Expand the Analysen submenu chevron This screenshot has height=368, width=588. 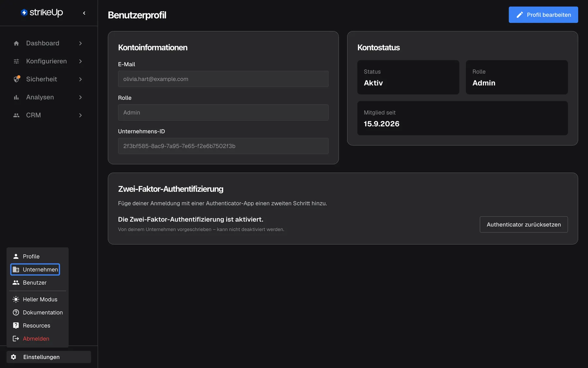[x=80, y=97]
